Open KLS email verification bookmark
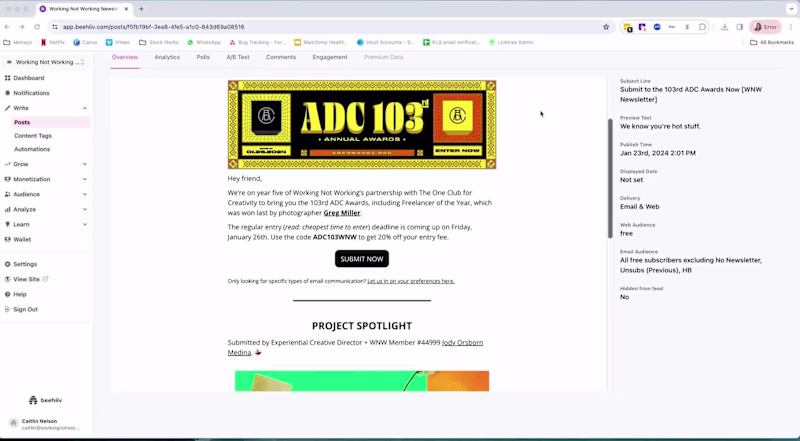 (452, 42)
